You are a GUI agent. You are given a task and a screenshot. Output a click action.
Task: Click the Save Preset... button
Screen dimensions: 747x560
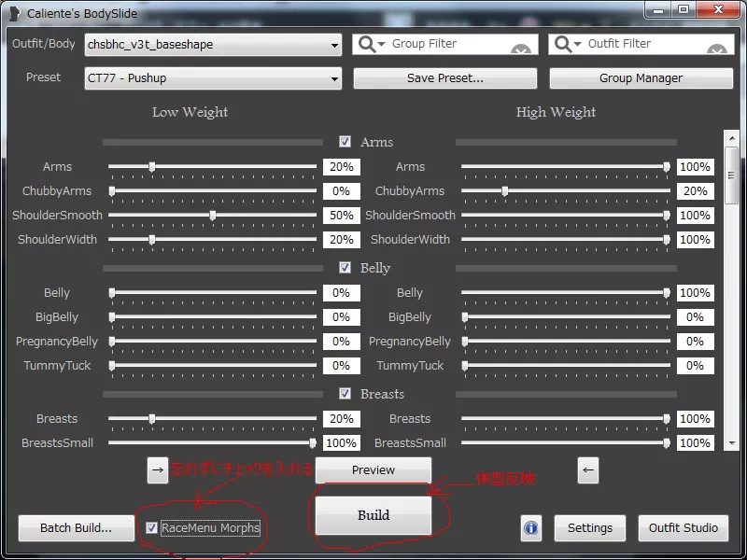point(445,78)
